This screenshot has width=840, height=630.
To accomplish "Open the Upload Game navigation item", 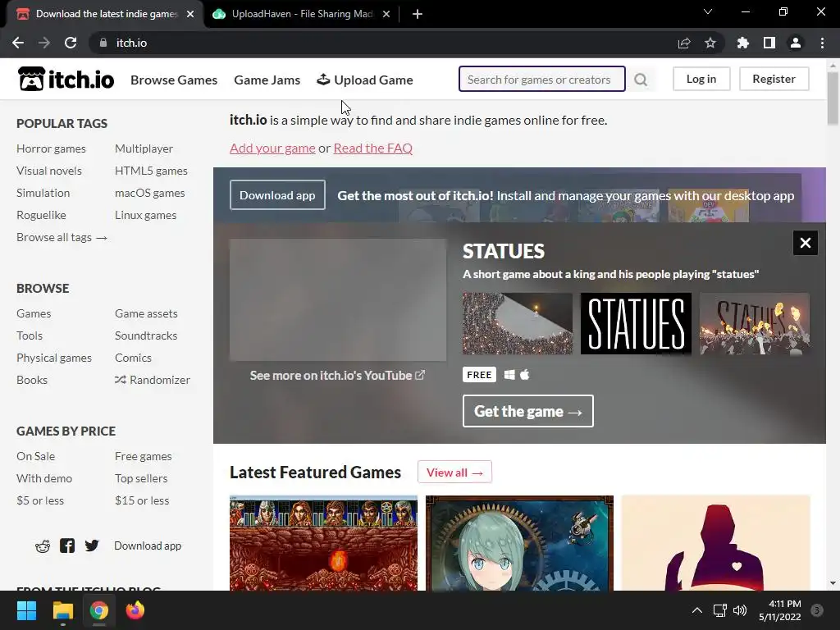I will point(365,80).
